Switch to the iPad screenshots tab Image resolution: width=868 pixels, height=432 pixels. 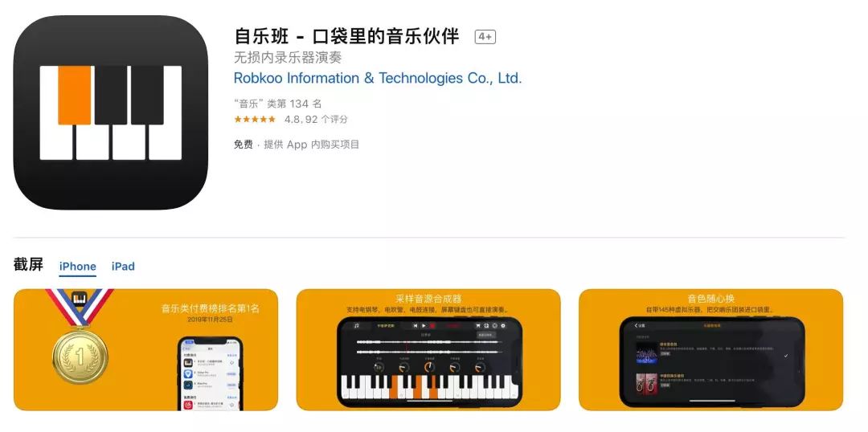(x=123, y=266)
